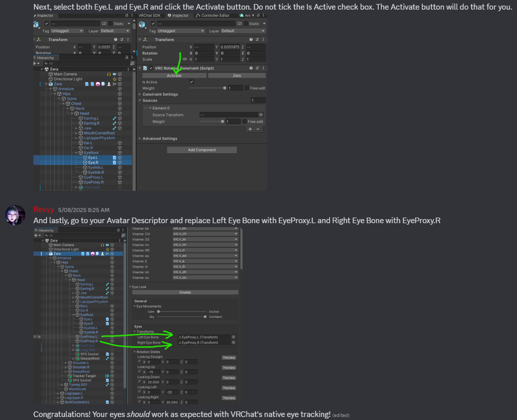The image size is (517, 420).
Task: Click Revvy username link
Action: pyautogui.click(x=44, y=209)
